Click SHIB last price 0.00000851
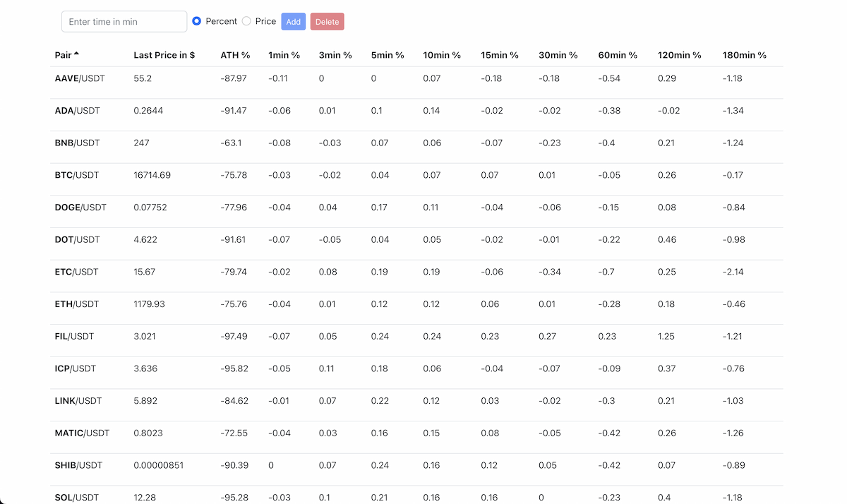Image resolution: width=847 pixels, height=504 pixels. (160, 465)
